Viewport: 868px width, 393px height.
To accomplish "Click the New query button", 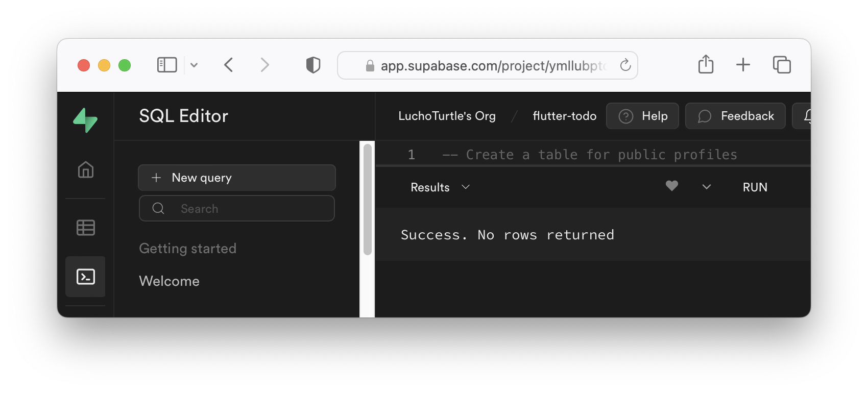I will click(237, 178).
